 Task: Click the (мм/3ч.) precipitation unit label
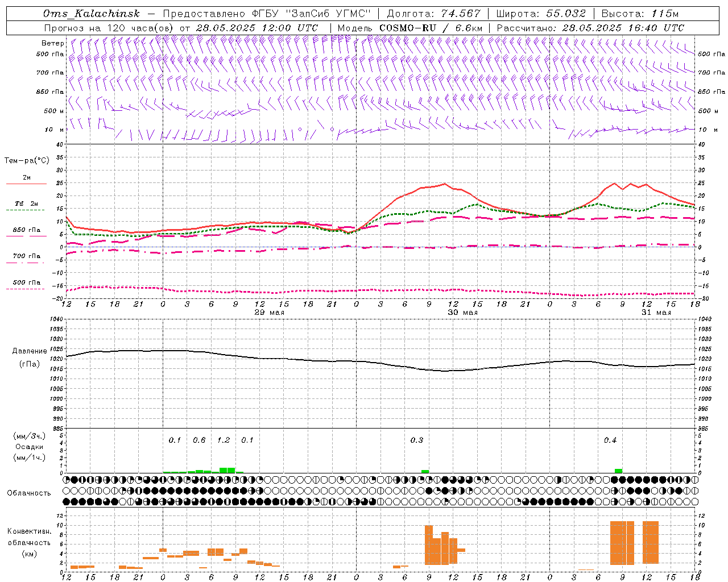pos(30,436)
